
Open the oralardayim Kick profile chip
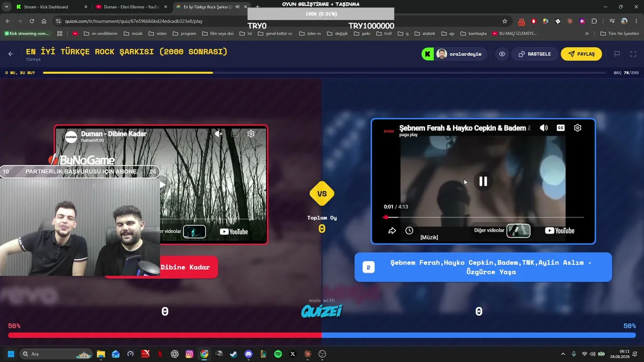[x=454, y=54]
